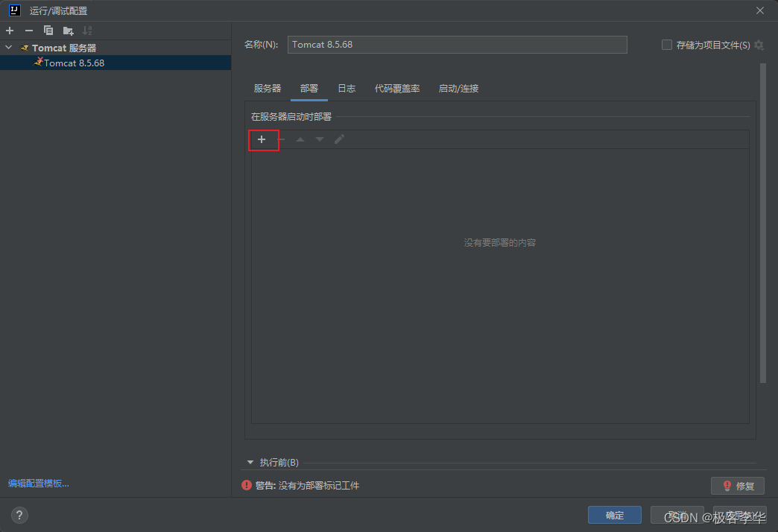Edit the deployment artifact with pencil
Screen dimensions: 778x532
click(339, 139)
